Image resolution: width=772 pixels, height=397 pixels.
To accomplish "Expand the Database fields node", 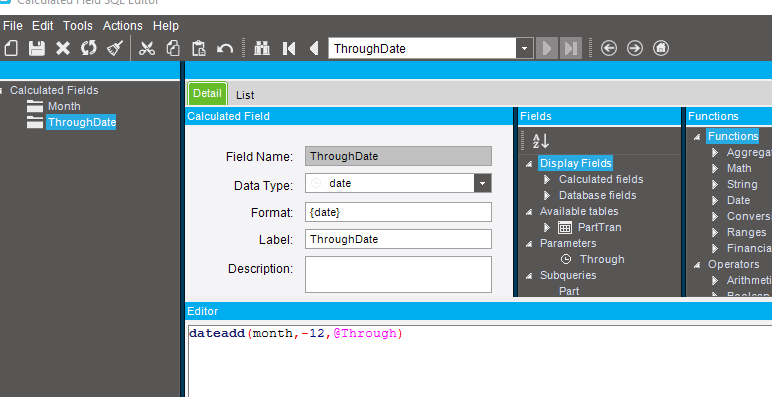I will pyautogui.click(x=547, y=196).
